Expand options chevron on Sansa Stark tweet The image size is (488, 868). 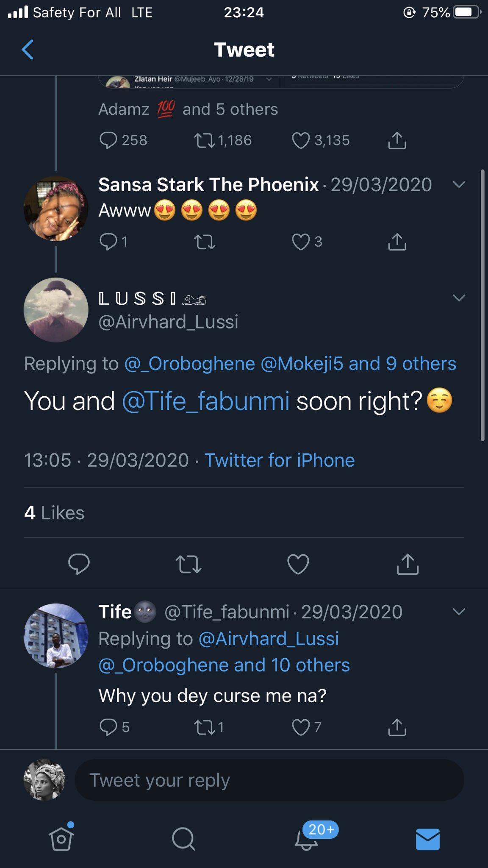pos(459,184)
